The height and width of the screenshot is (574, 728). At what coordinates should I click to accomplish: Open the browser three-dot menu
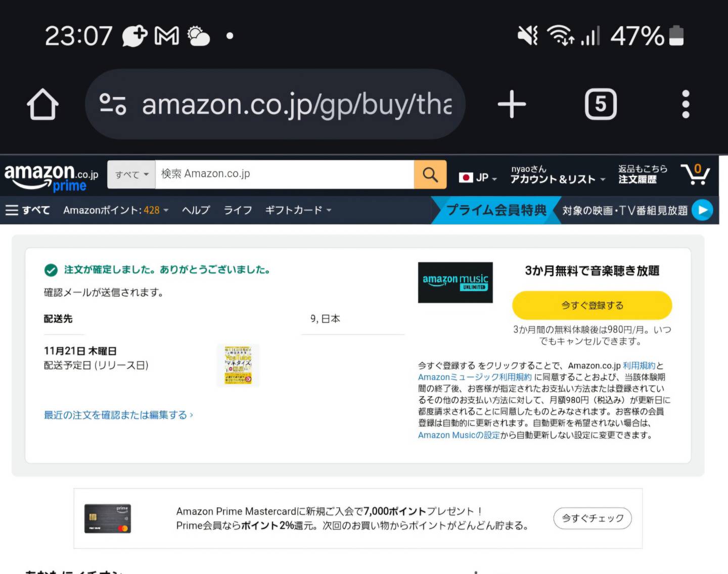(x=686, y=104)
